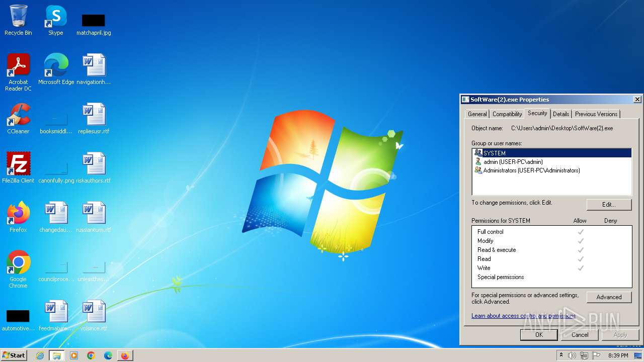Open File Explorer taskbar button
644x362 pixels.
57,355
